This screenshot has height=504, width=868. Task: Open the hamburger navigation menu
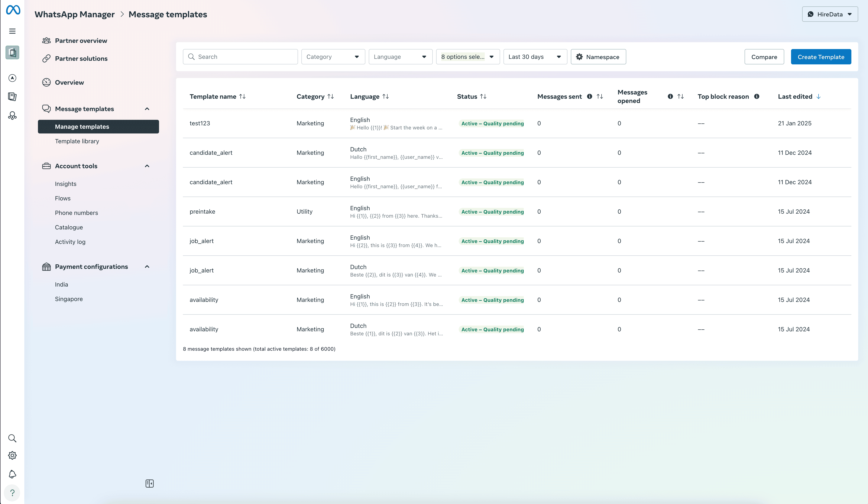coord(12,31)
